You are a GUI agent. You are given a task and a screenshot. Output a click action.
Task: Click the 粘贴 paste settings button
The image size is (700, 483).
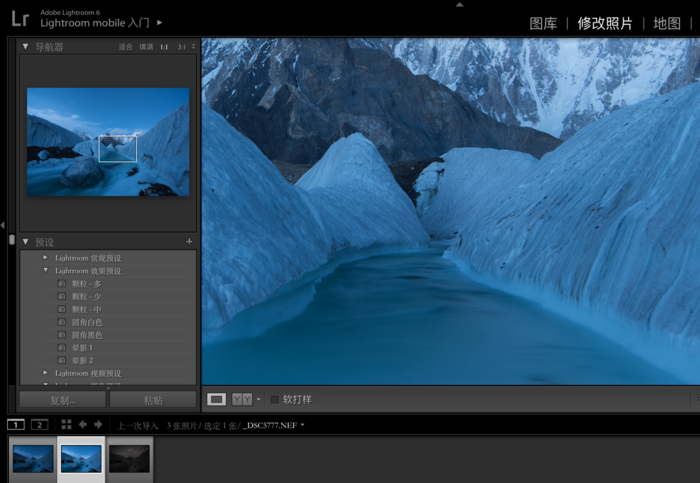pyautogui.click(x=153, y=400)
